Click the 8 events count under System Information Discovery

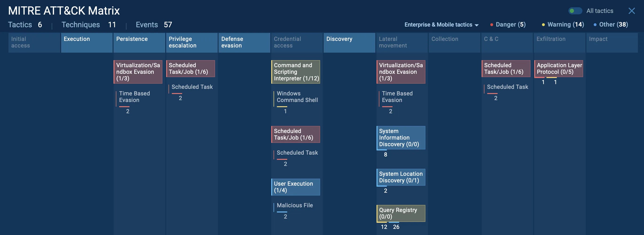pos(385,154)
